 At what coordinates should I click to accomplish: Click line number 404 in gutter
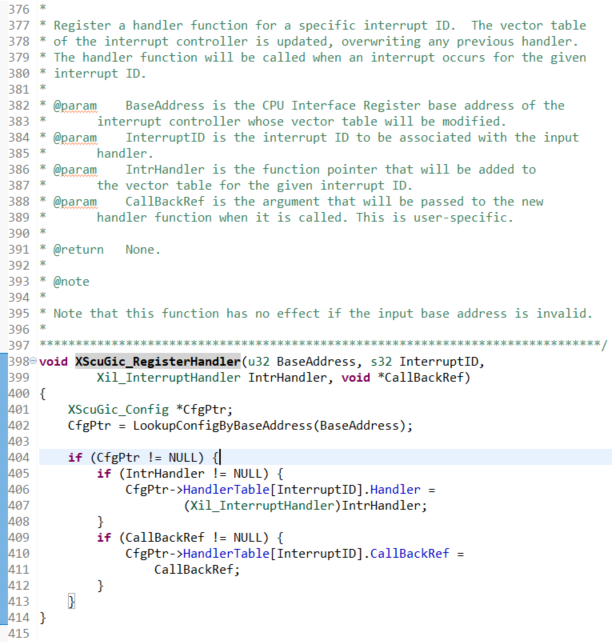pyautogui.click(x=19, y=457)
